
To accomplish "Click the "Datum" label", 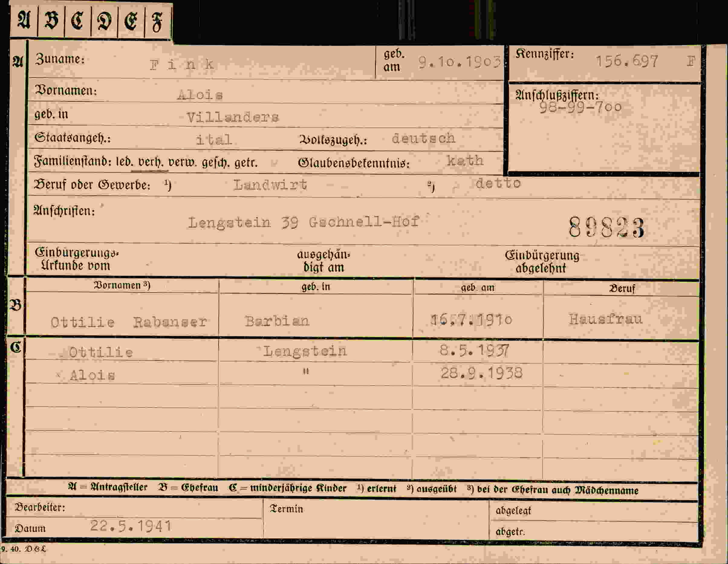I will point(30,528).
